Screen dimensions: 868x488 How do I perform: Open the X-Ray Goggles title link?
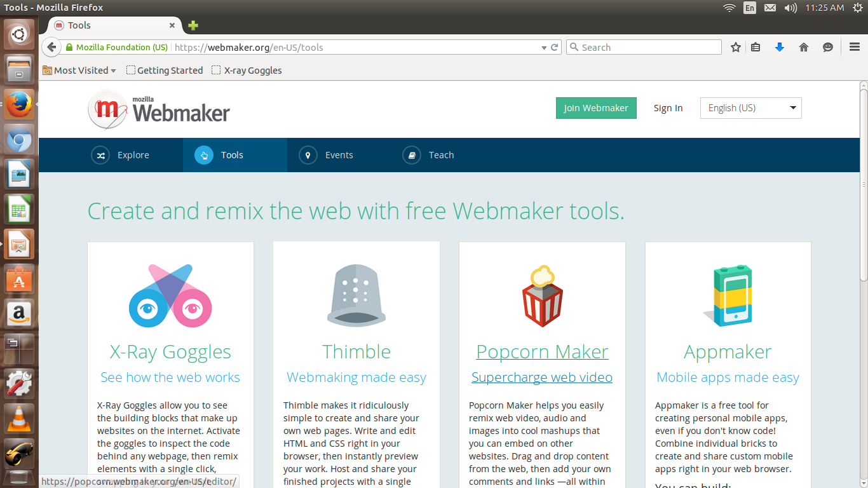pos(170,352)
